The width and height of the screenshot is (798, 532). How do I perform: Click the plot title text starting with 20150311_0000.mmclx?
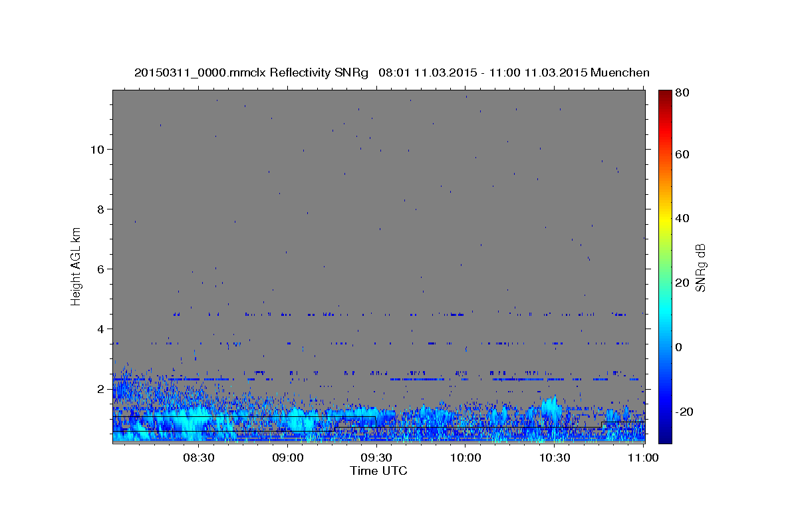392,72
